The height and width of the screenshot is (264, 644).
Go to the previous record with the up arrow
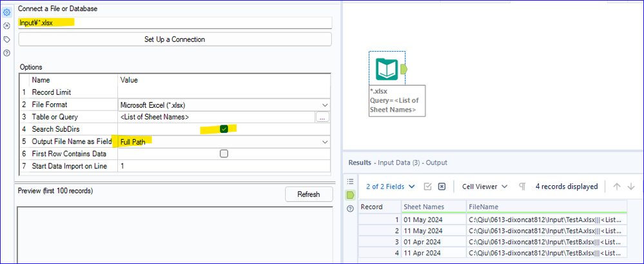coord(616,187)
